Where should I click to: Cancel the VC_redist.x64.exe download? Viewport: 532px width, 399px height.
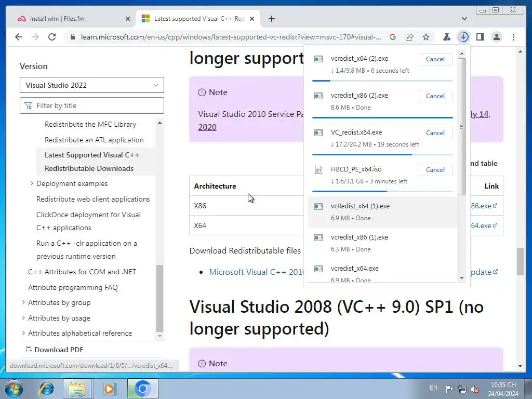pos(435,132)
